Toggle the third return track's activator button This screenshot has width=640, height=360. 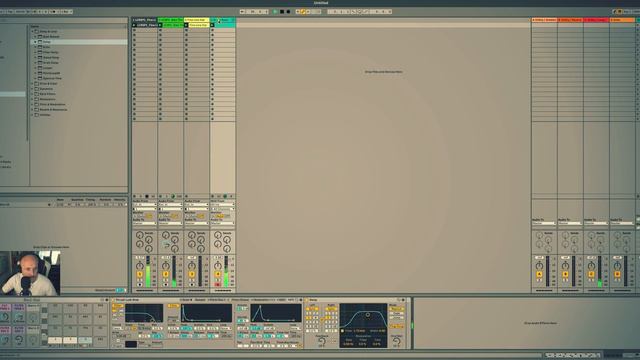pyautogui.click(x=591, y=274)
